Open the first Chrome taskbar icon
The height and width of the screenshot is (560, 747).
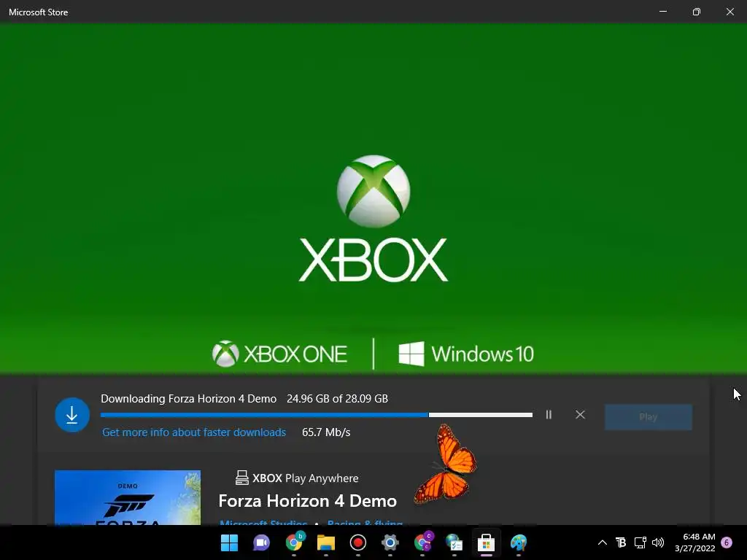(294, 542)
